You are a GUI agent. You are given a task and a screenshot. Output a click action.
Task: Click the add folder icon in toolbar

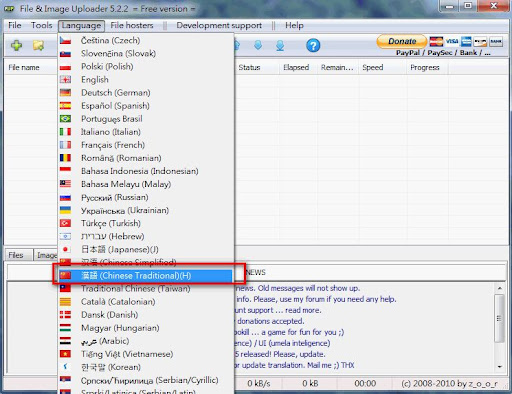coord(39,45)
